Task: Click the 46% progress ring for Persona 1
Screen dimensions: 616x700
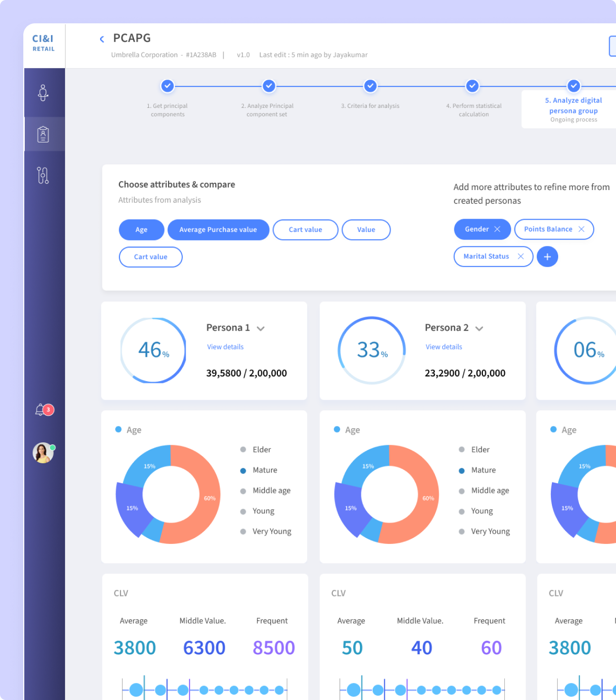Action: 153,350
